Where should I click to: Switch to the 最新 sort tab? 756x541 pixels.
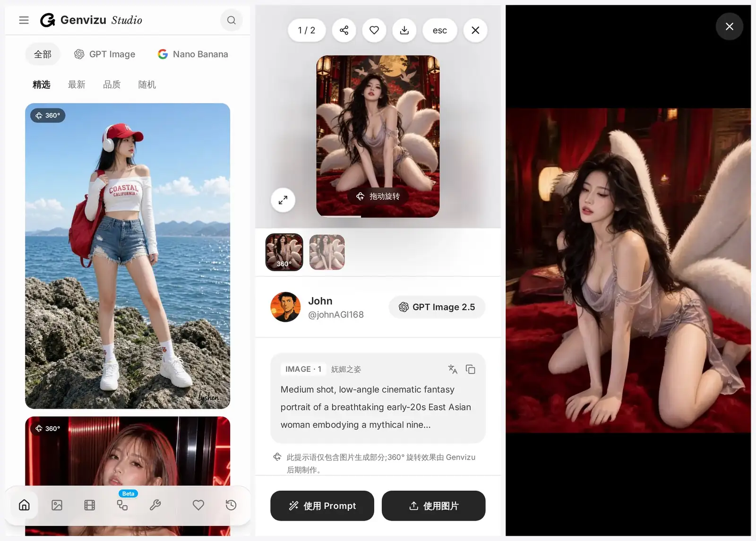point(77,85)
